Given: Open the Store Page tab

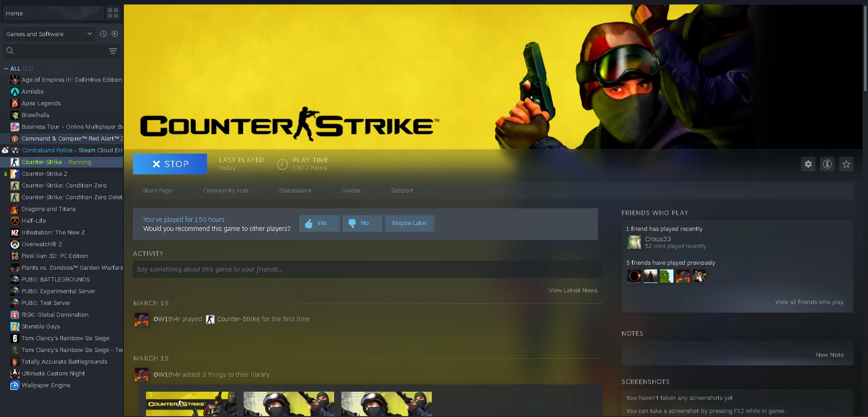Looking at the screenshot, I should (x=157, y=191).
